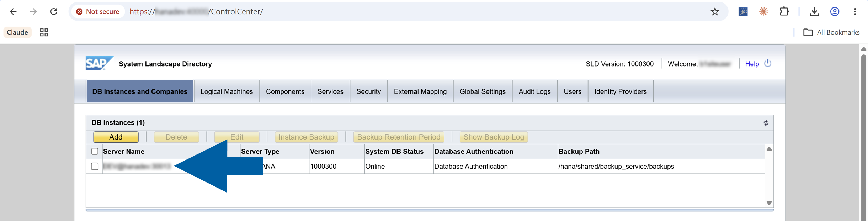
Task: Open the Global Settings tab
Action: point(483,91)
